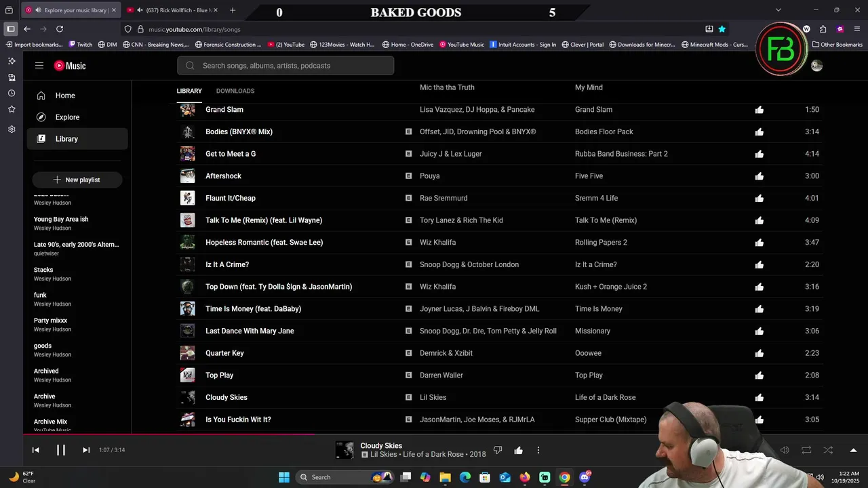Open the history icon in browser sidebar
868x488 pixels.
(12, 94)
